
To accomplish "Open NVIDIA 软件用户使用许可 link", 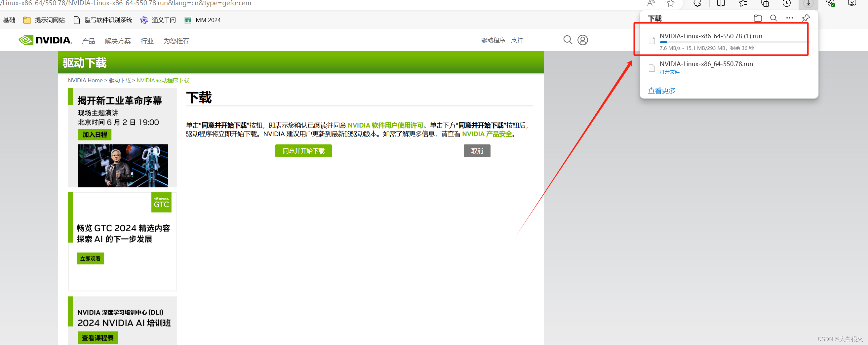I will pyautogui.click(x=385, y=126).
